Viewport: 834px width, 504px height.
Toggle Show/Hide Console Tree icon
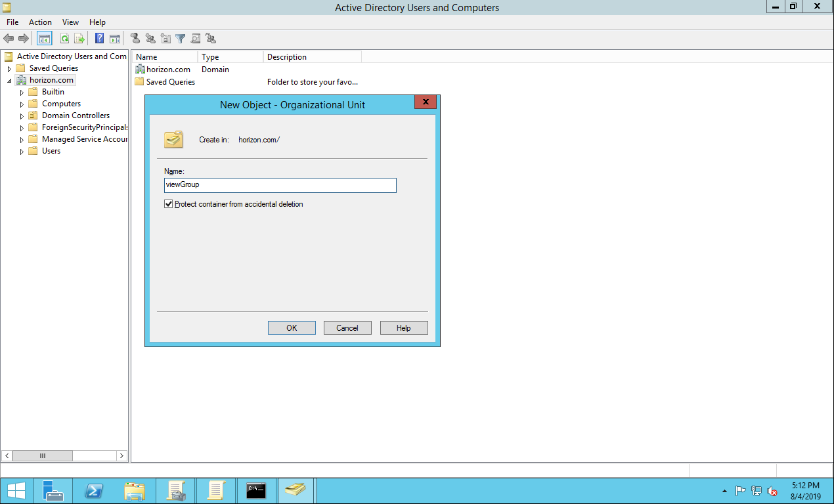coord(45,39)
